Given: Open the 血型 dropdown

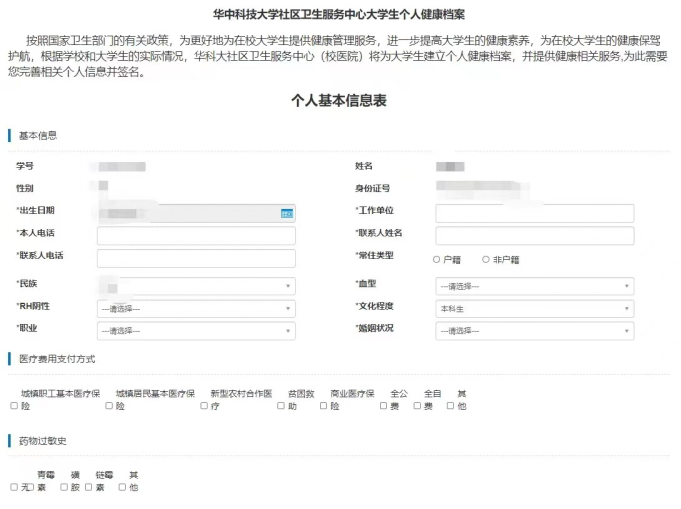Looking at the screenshot, I should [535, 286].
